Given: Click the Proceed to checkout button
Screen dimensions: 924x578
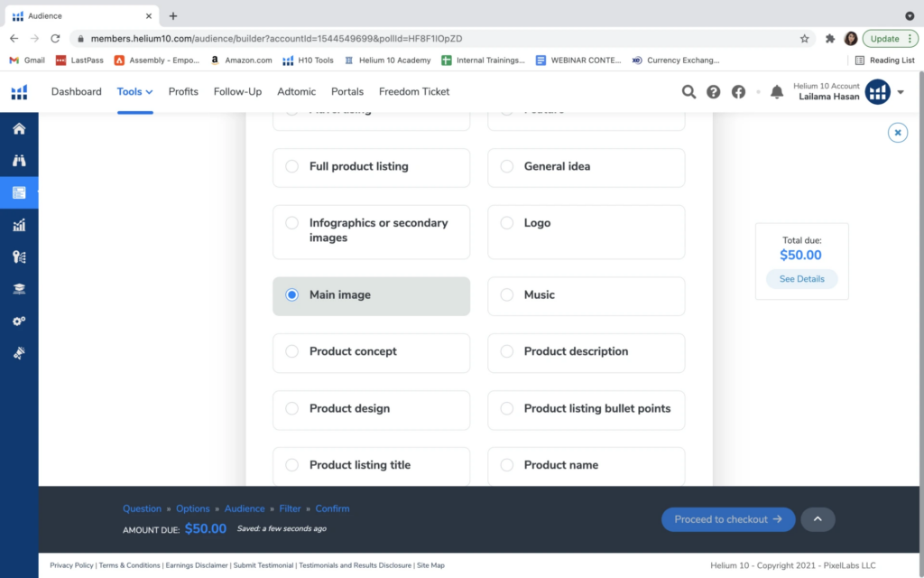Looking at the screenshot, I should point(728,519).
